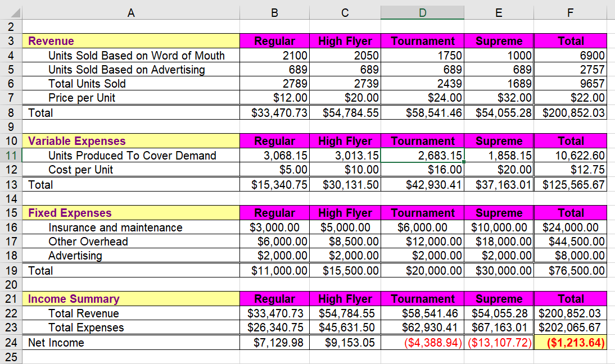This screenshot has width=615, height=364.
Task: Select the cell showing 2100 units sold
Action: point(274,55)
